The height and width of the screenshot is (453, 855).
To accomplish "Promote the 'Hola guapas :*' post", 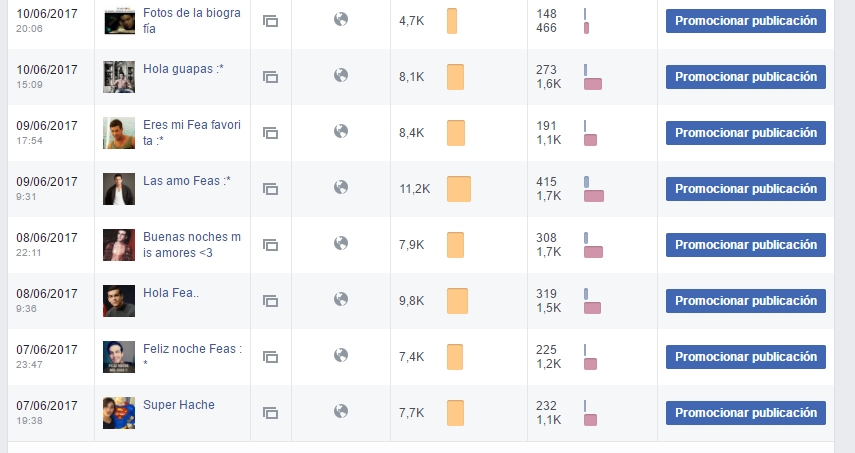I will click(745, 77).
